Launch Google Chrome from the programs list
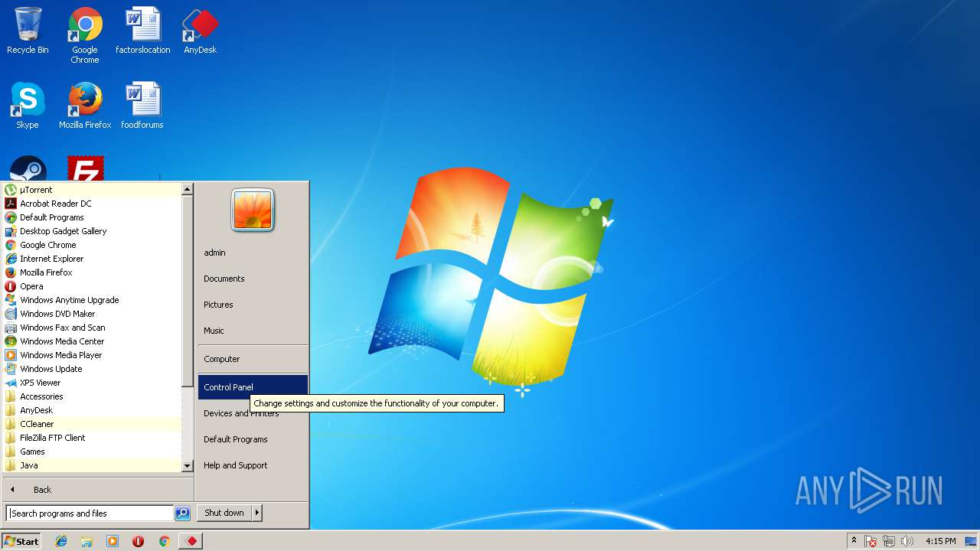The width and height of the screenshot is (980, 551). 92,245
